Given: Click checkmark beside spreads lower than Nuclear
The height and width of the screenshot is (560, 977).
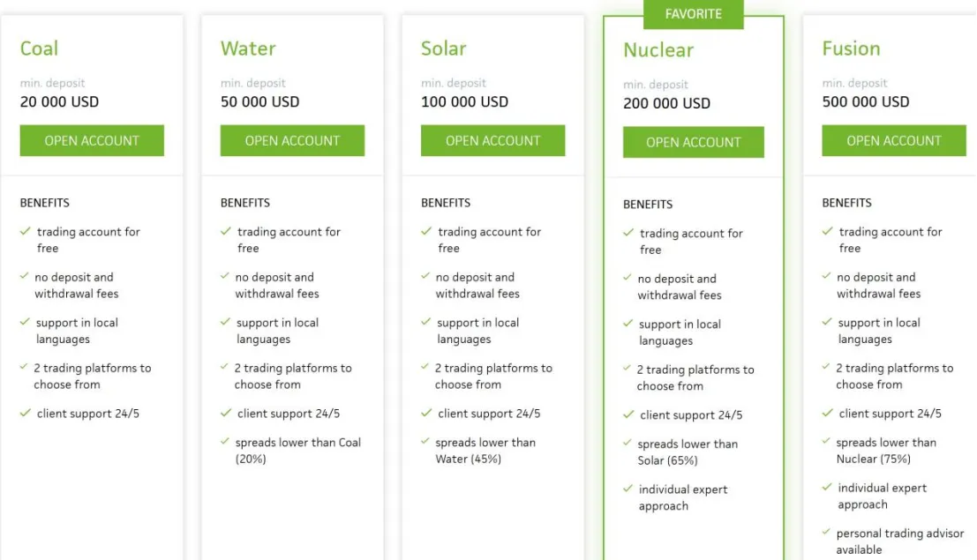Looking at the screenshot, I should (x=826, y=441).
